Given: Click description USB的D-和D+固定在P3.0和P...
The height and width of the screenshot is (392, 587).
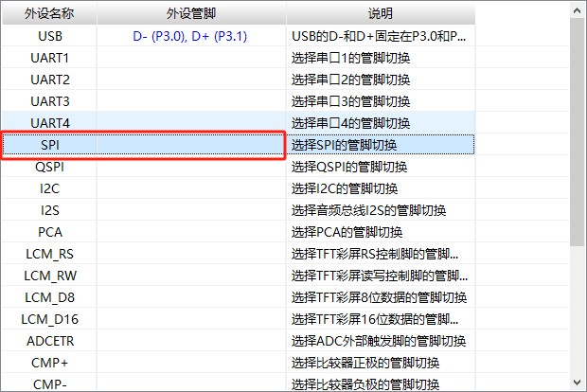Looking at the screenshot, I should point(379,36).
